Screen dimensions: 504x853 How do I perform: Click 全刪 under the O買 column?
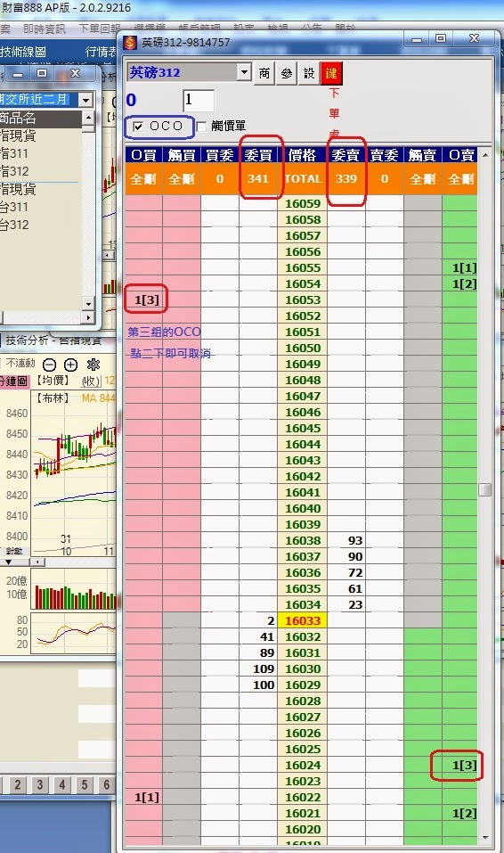pos(143,179)
